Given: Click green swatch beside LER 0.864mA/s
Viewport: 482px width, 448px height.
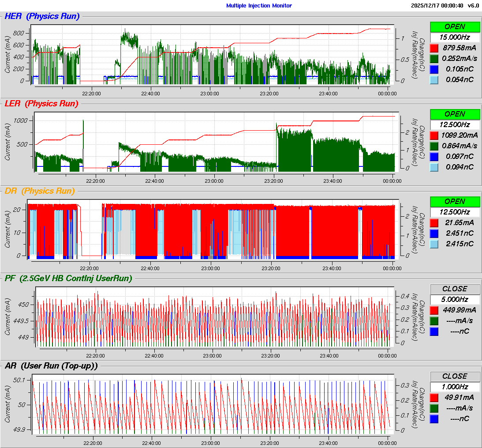Looking at the screenshot, I should [434, 146].
